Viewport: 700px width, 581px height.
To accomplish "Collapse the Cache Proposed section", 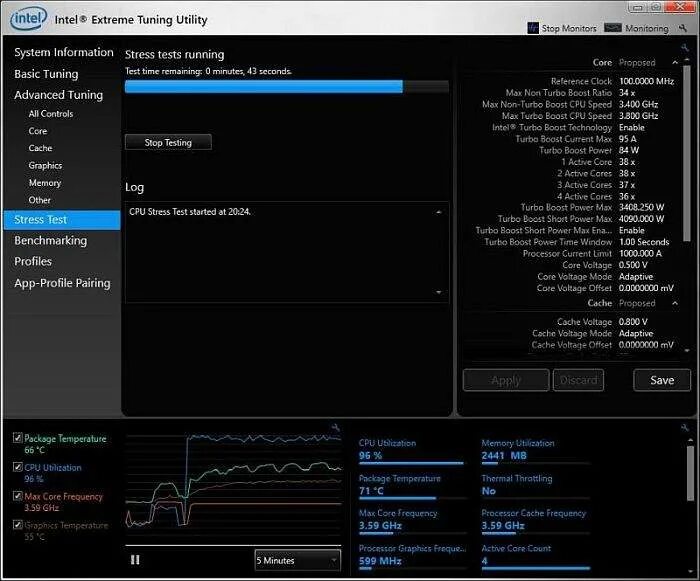I will [x=675, y=303].
